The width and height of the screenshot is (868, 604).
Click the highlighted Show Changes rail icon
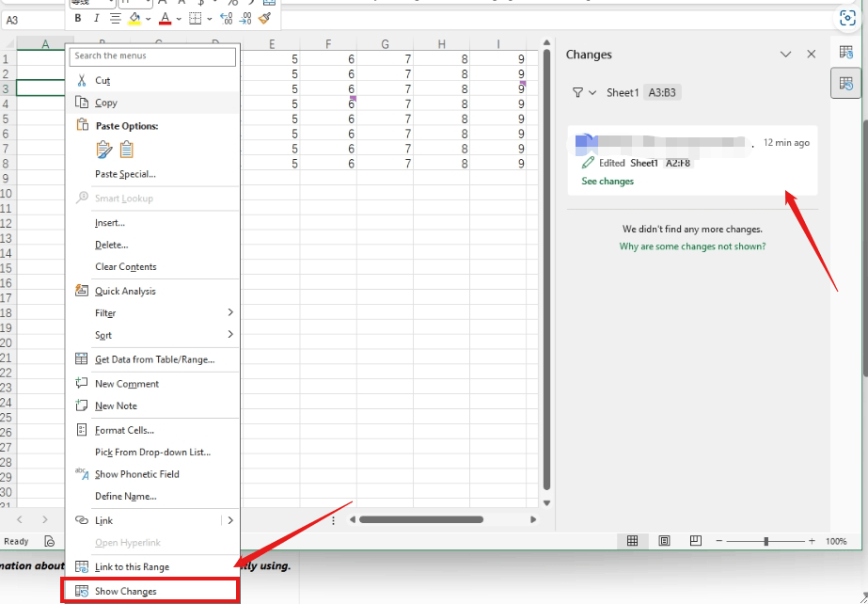click(845, 84)
